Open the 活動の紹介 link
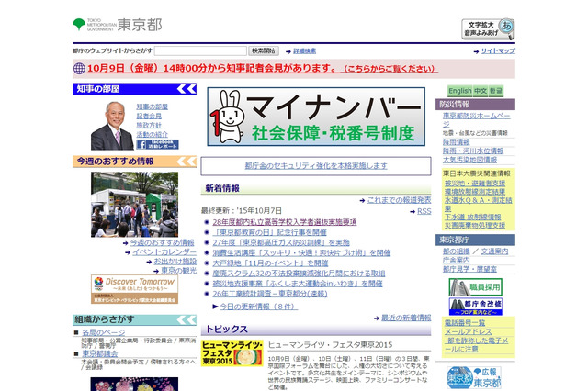588x391 pixels. click(152, 134)
